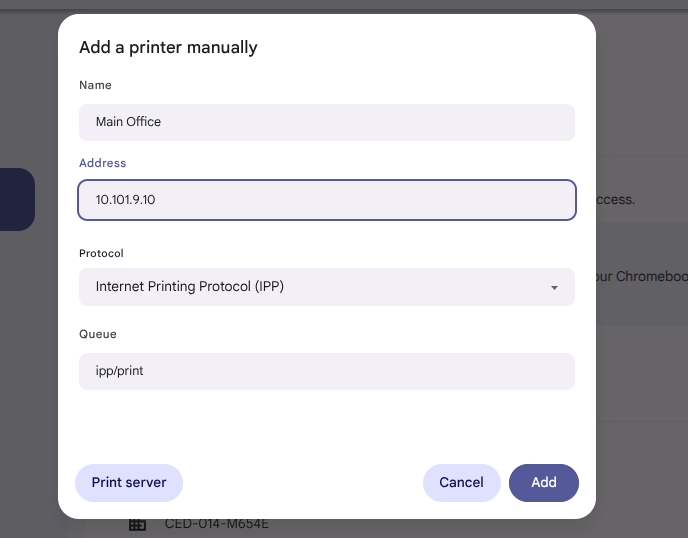Click background text mentioning Chromebook
This screenshot has width=688, height=538.
click(x=642, y=276)
